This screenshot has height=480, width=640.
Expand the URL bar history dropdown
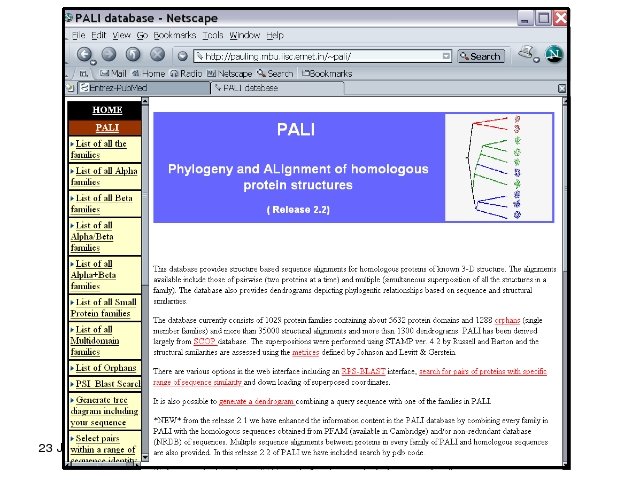446,56
